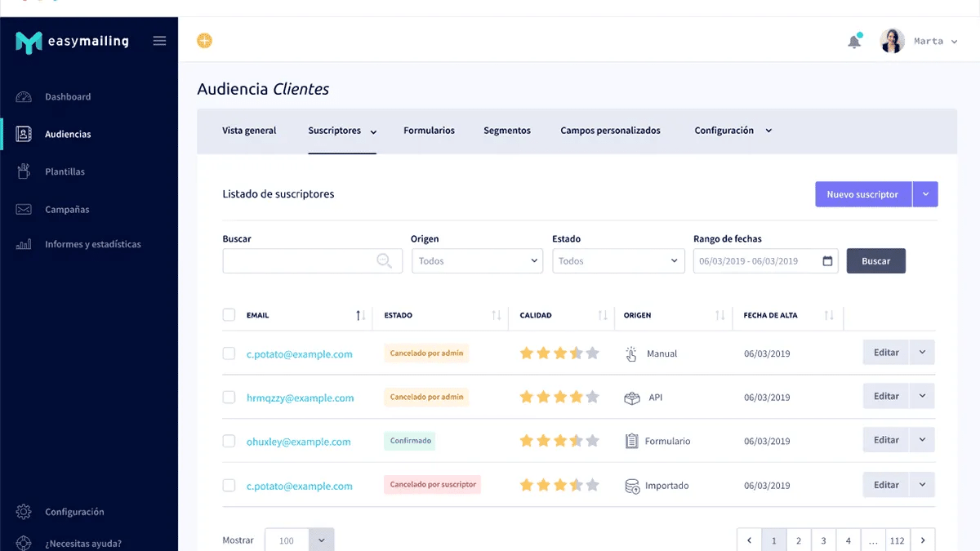
Task: Open the Formularios tab
Action: pos(429,131)
